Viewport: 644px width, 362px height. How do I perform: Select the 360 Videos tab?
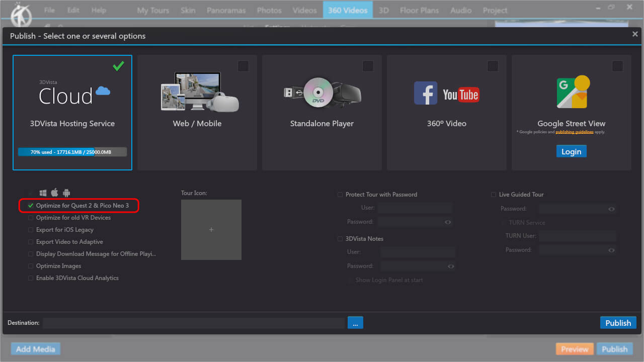[x=348, y=10]
